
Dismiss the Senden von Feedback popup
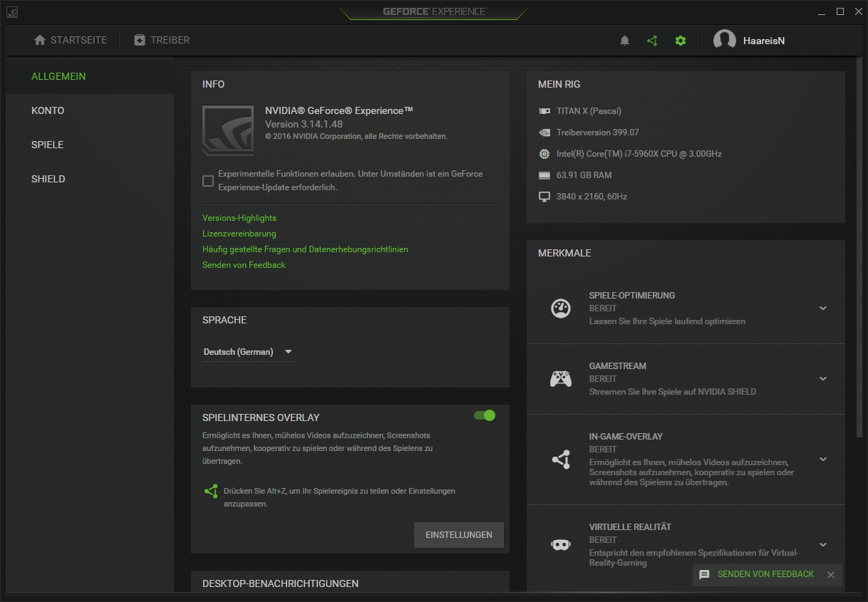coord(831,575)
